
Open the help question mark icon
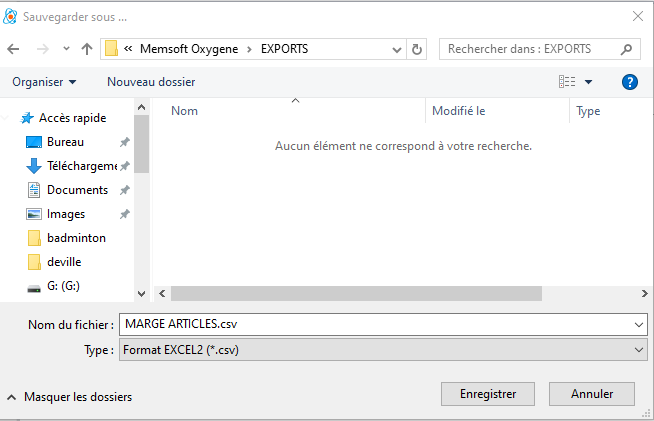click(x=630, y=82)
